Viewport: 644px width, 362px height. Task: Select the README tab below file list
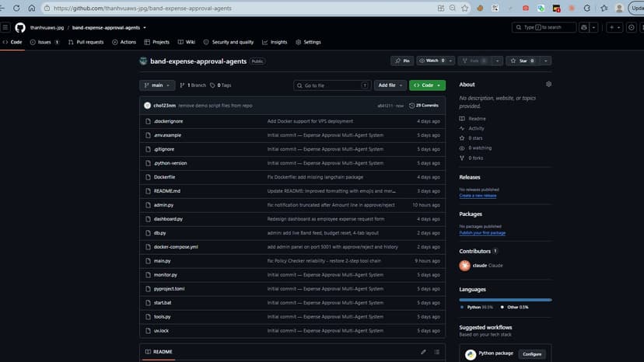(159, 352)
